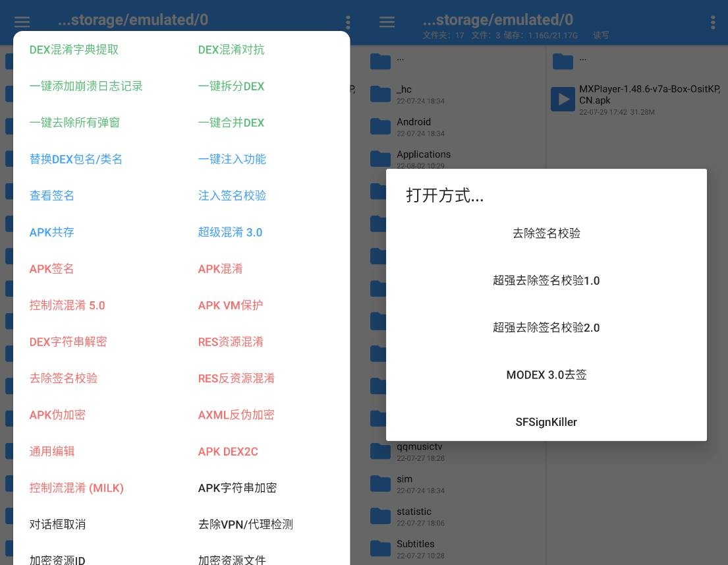Choose 控制流混淆 5.0
This screenshot has height=565, width=728.
click(67, 305)
